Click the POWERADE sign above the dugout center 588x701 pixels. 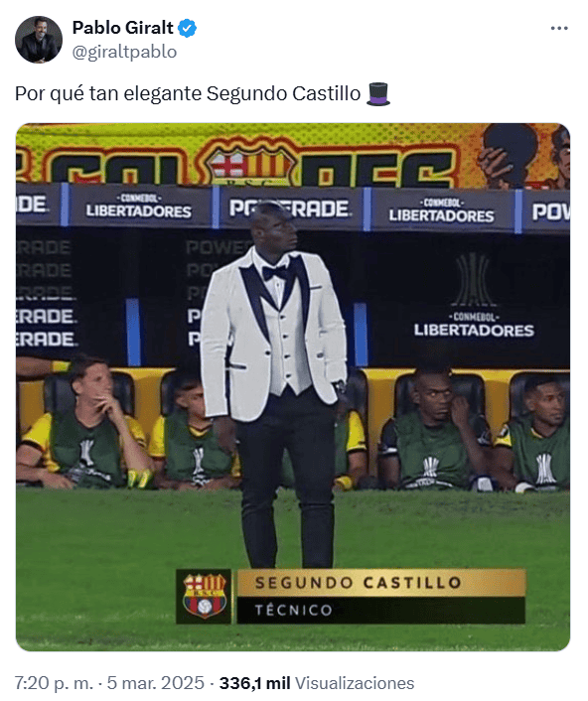point(289,209)
